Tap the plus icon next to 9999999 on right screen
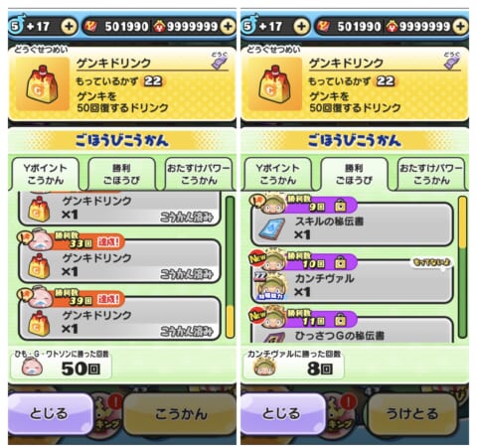This screenshot has width=477, height=448. 460,26
